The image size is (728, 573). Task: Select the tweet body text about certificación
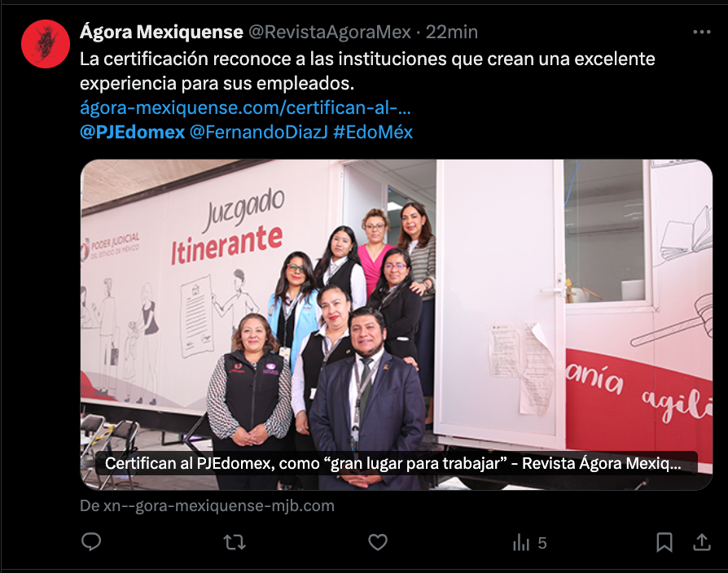click(367, 71)
